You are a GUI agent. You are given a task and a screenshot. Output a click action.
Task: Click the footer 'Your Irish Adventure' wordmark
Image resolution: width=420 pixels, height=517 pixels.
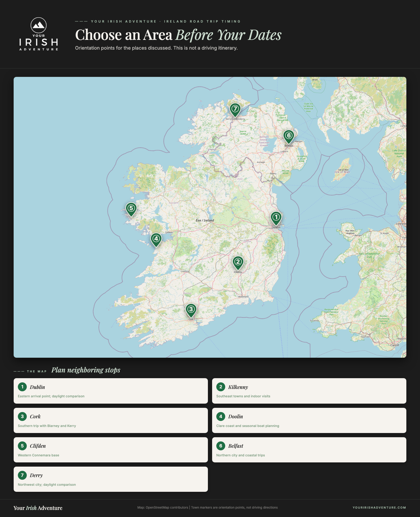(38, 508)
